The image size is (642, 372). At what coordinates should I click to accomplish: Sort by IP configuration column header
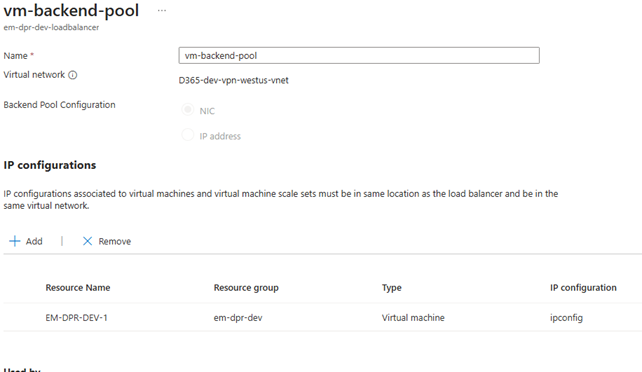coord(583,288)
